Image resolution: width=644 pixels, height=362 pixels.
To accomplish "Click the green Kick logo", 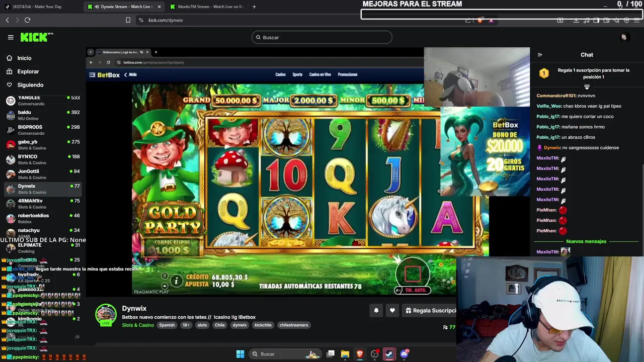I will click(37, 37).
